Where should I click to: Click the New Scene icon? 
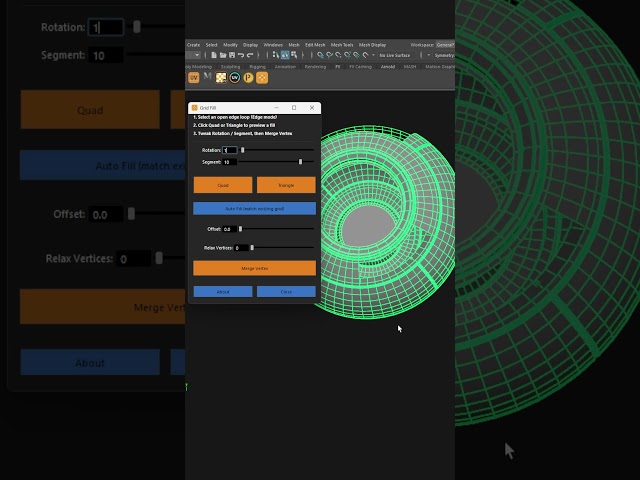214,55
